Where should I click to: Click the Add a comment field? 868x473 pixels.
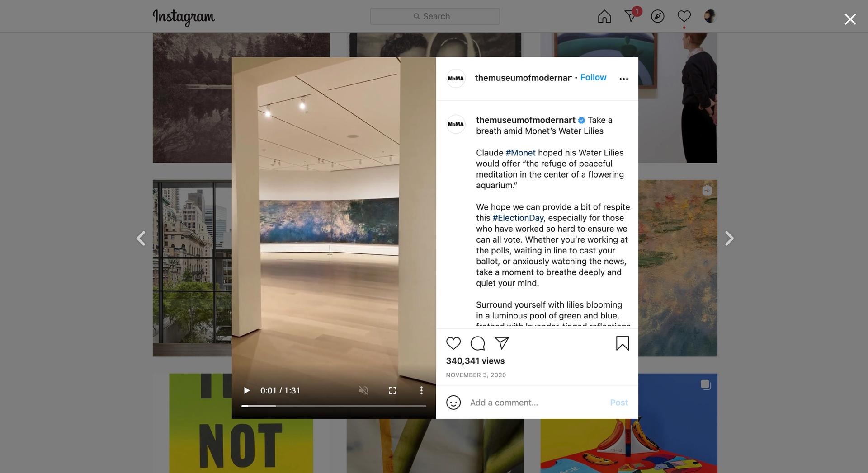[x=536, y=403]
